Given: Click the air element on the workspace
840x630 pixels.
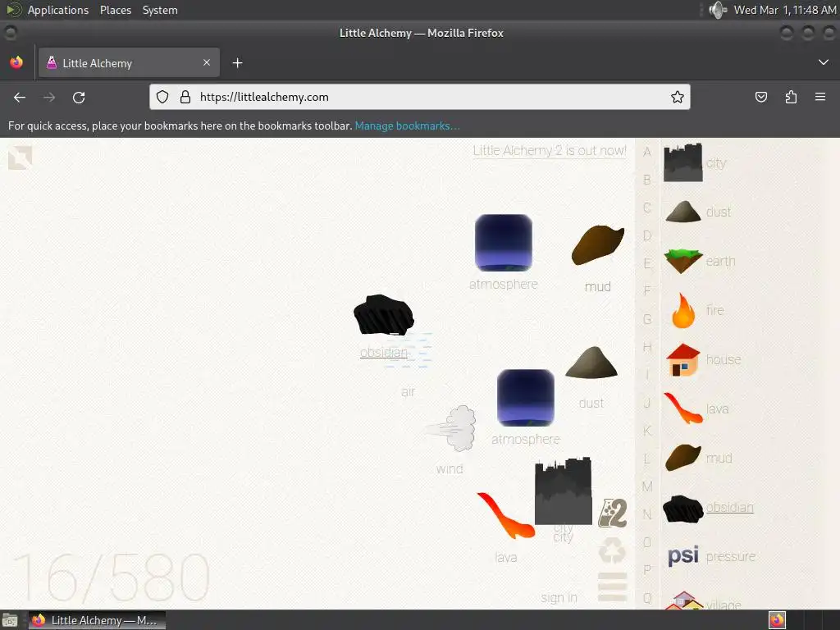Looking at the screenshot, I should (x=409, y=351).
